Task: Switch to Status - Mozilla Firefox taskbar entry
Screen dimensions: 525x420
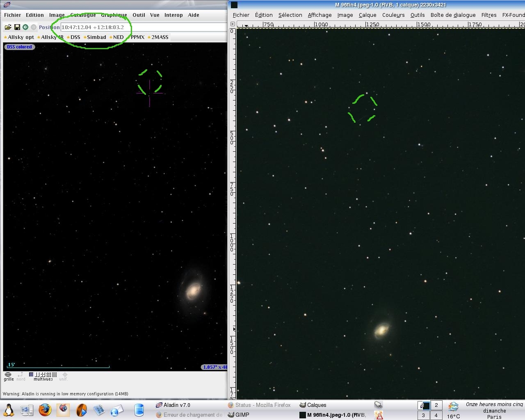Action: 260,405
